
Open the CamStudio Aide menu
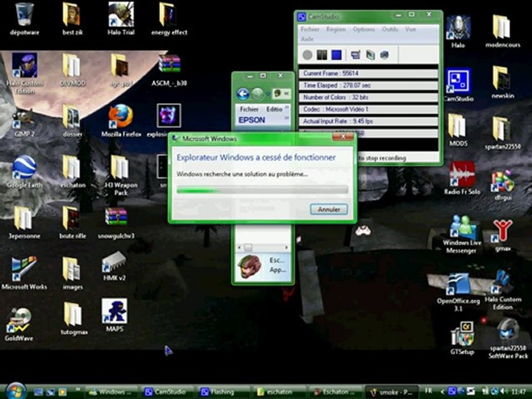[x=307, y=39]
